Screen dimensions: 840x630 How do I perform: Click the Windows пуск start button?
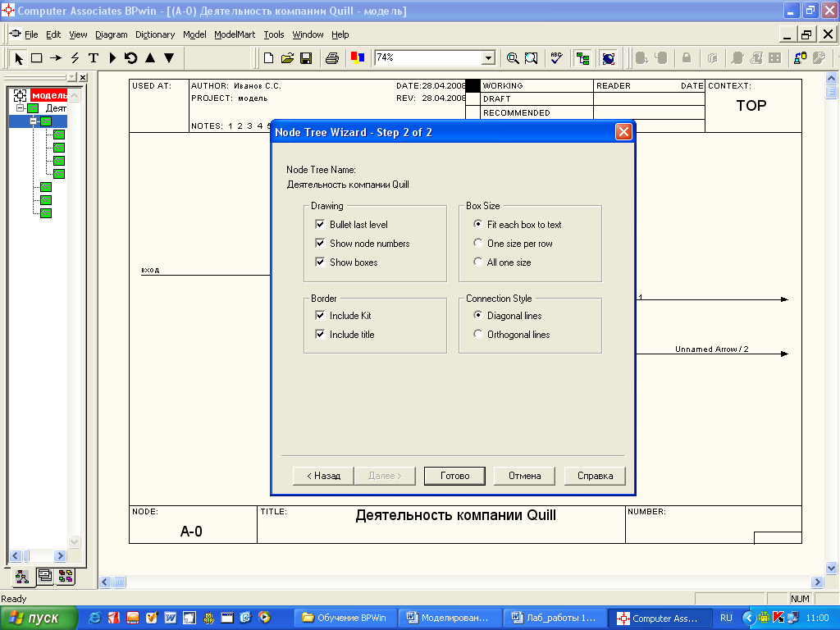tap(39, 619)
